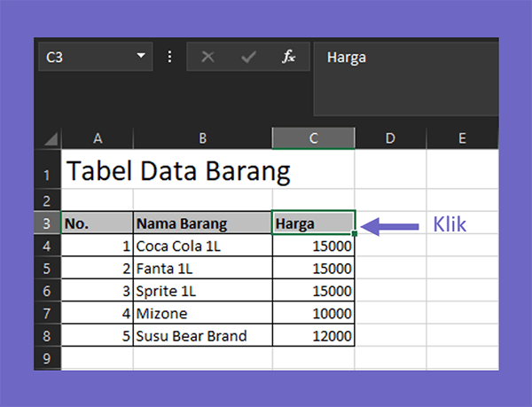Select row 6 header
The image size is (532, 407).
(x=48, y=290)
